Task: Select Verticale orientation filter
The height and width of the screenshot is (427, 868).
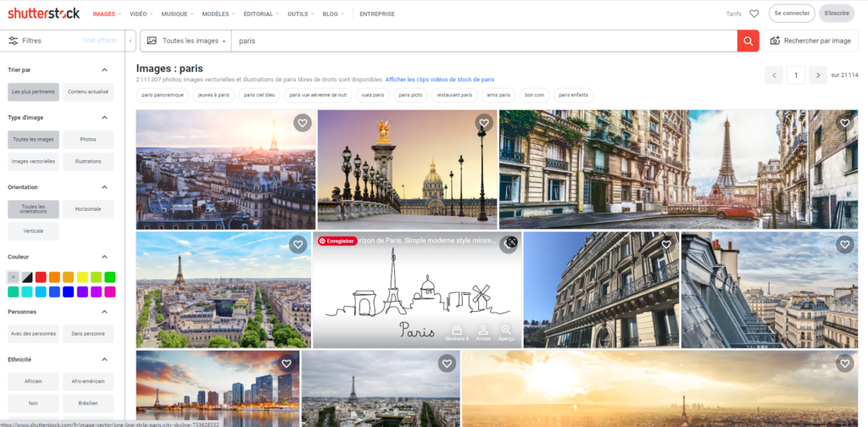Action: point(33,231)
